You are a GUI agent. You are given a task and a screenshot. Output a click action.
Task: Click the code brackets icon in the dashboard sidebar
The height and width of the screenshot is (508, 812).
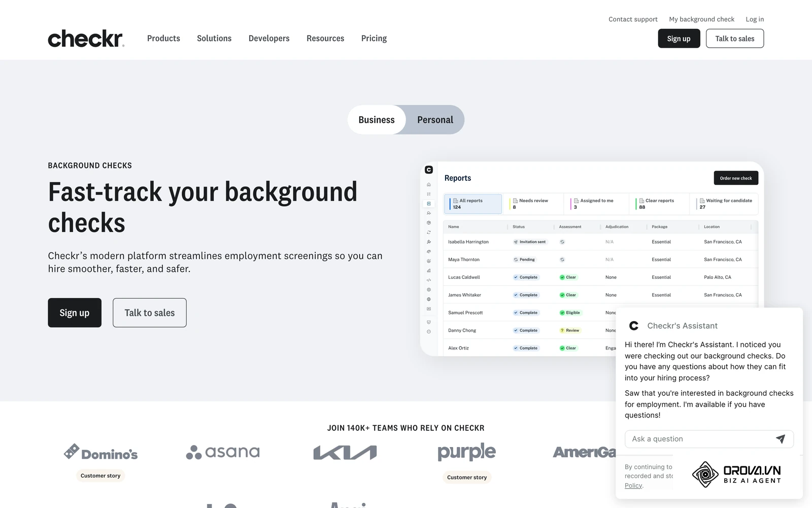pos(429,280)
